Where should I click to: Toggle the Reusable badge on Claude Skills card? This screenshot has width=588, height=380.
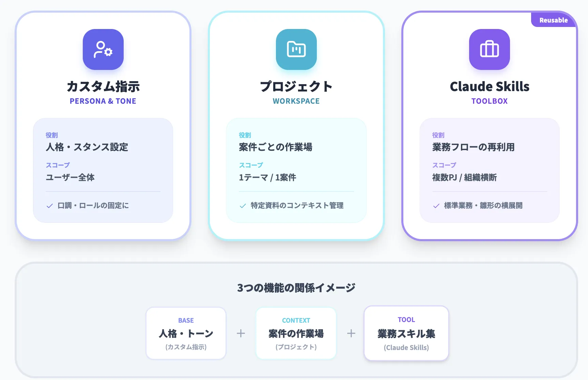click(553, 20)
